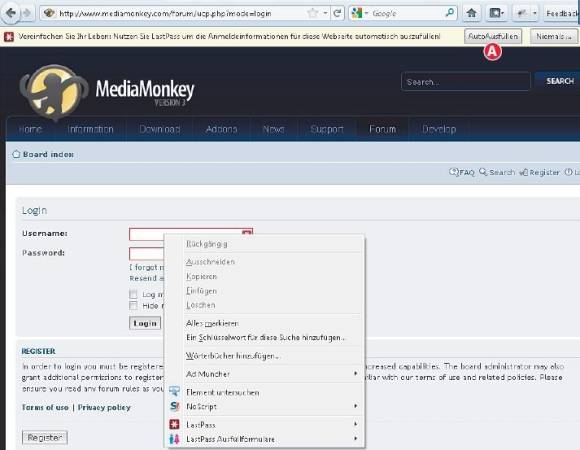Screen dimensions: 580x450
Task: Click the Google search engine icon
Action: click(x=357, y=13)
